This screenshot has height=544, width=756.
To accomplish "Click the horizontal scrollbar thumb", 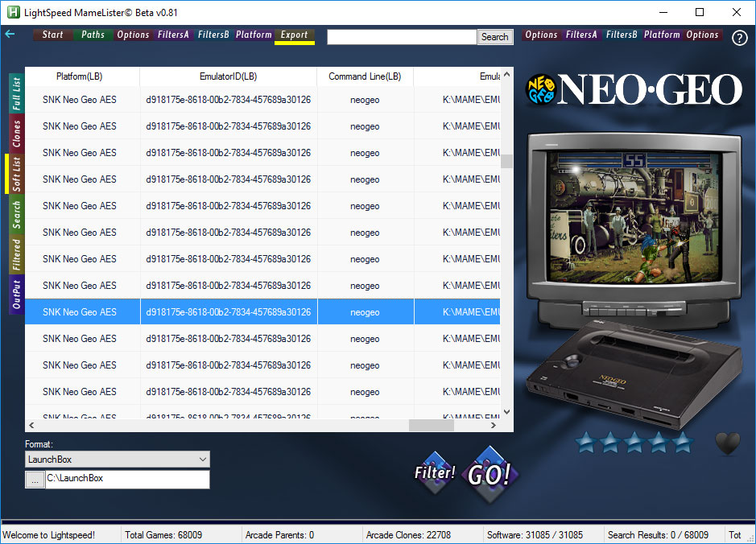I will 432,426.
